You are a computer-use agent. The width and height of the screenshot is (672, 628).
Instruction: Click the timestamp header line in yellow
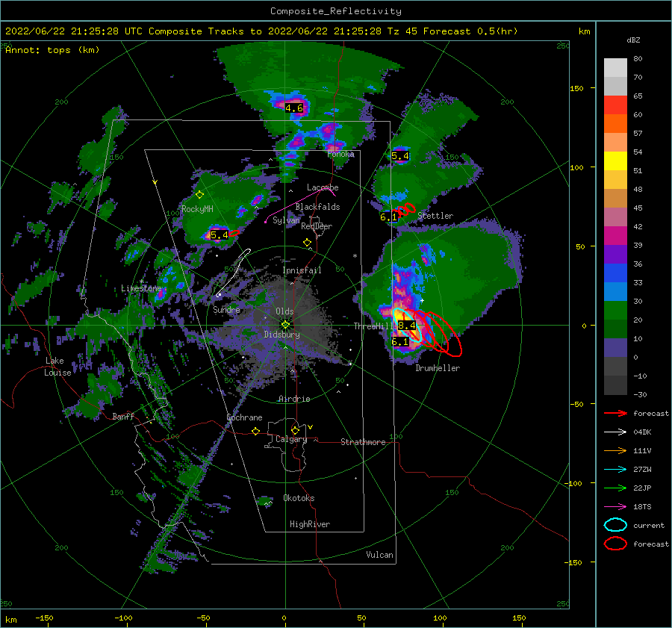[x=261, y=31]
